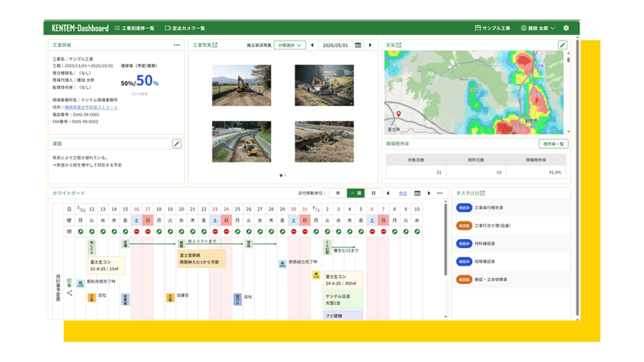The width and height of the screenshot is (644, 362).
Task: Open task 工事打合せ簿(協議)
Action: [492, 226]
